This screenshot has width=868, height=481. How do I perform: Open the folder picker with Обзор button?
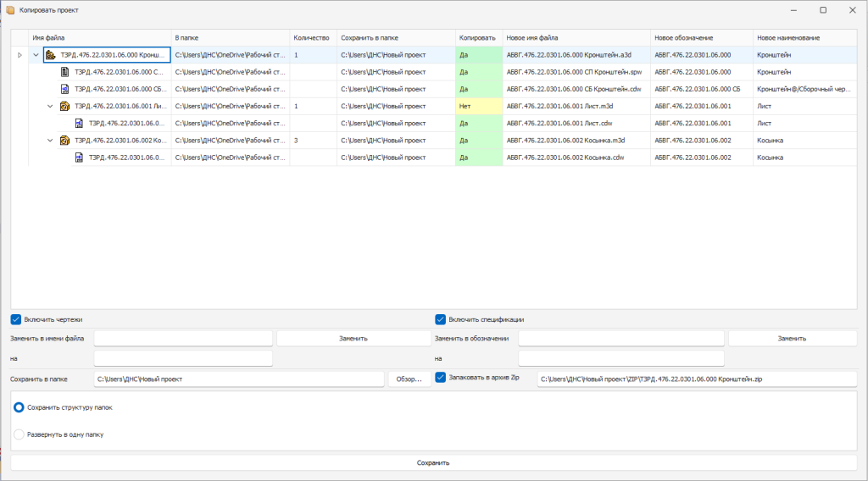click(x=409, y=379)
